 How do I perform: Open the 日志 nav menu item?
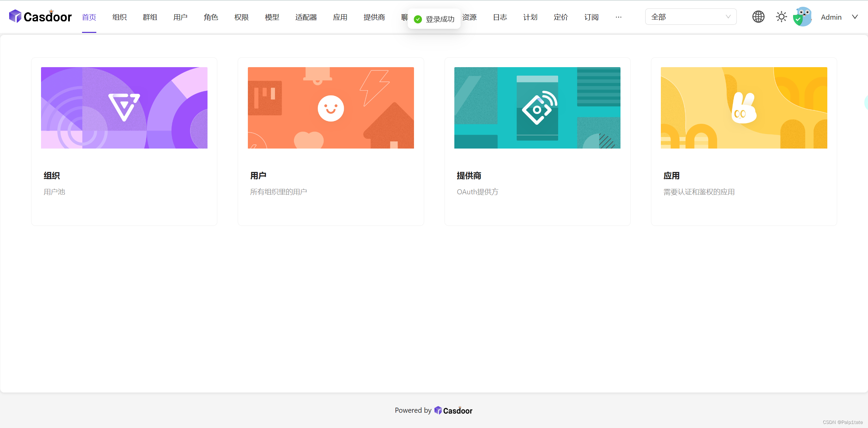pos(500,17)
